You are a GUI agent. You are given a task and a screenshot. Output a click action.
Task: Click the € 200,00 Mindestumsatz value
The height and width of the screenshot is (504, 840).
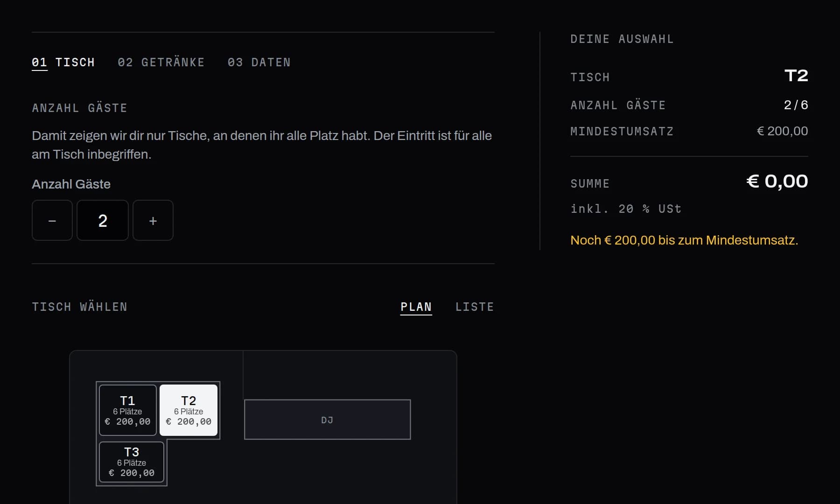(782, 131)
